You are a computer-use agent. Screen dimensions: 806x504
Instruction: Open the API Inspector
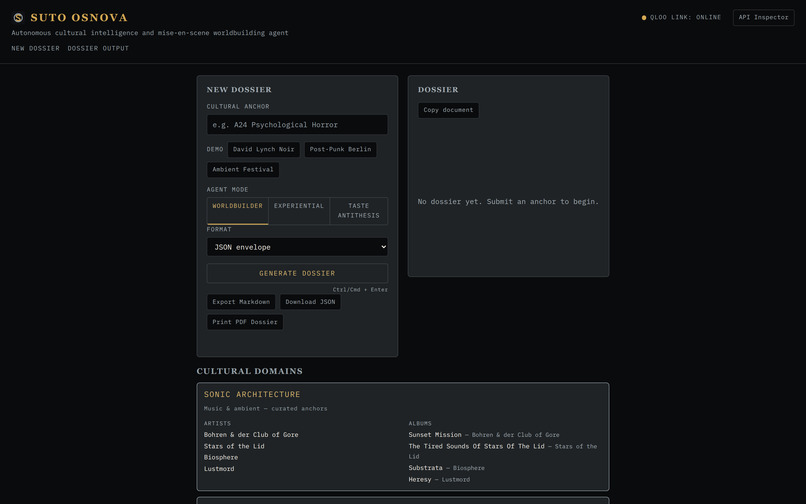coord(763,17)
